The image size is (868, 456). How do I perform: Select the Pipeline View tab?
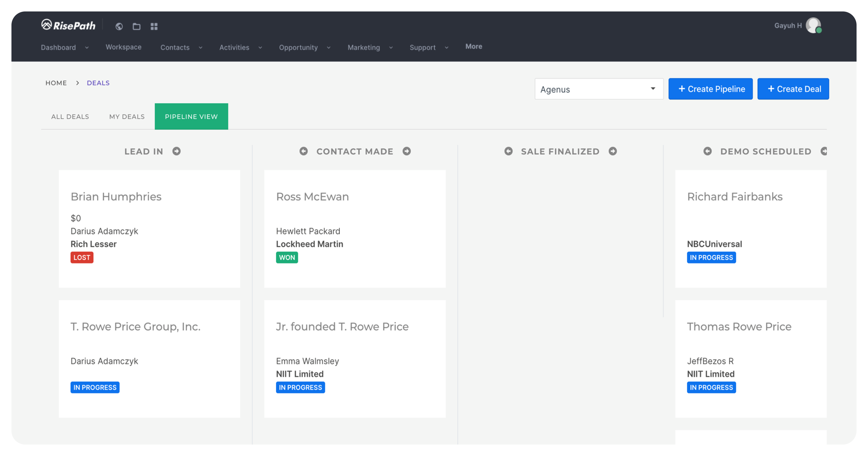pos(192,117)
